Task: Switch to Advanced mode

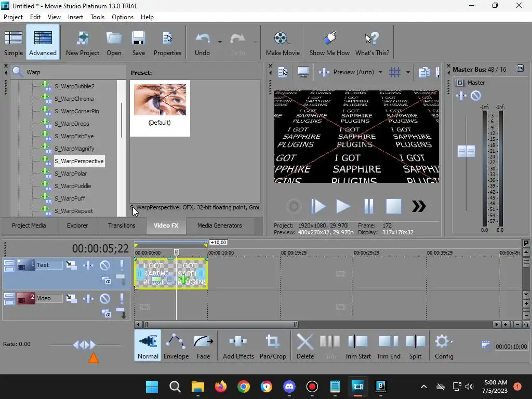Action: pos(43,43)
